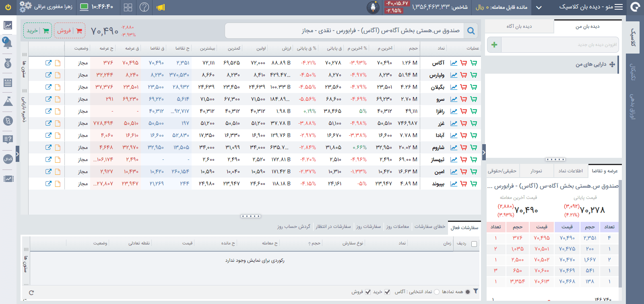Switch to دیده بان آگاه tab
The width and height of the screenshot is (644, 304).
pos(519,26)
